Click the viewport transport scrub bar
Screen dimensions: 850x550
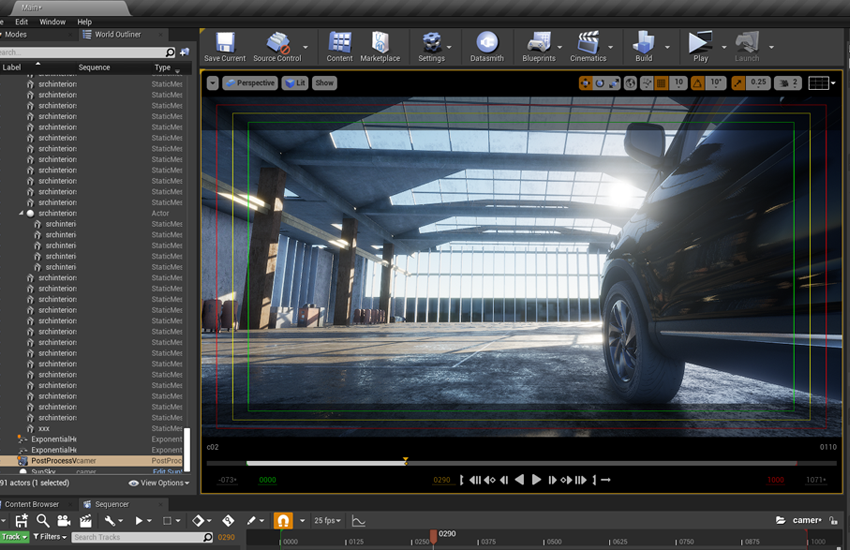point(521,463)
